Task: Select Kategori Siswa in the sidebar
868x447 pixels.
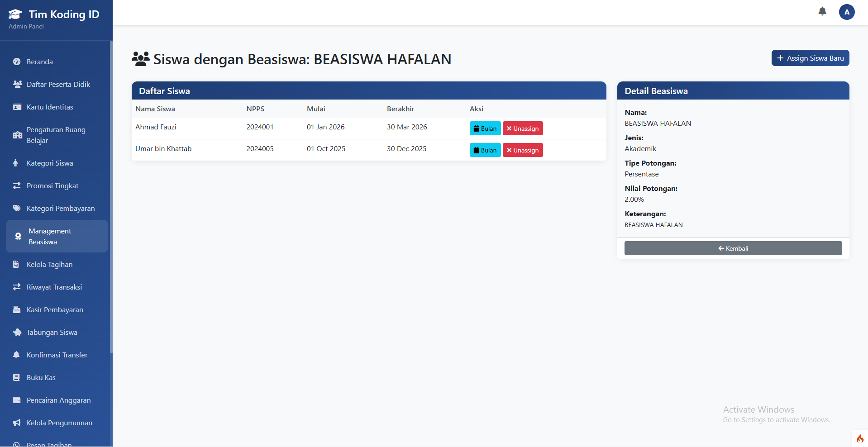Action: tap(50, 163)
